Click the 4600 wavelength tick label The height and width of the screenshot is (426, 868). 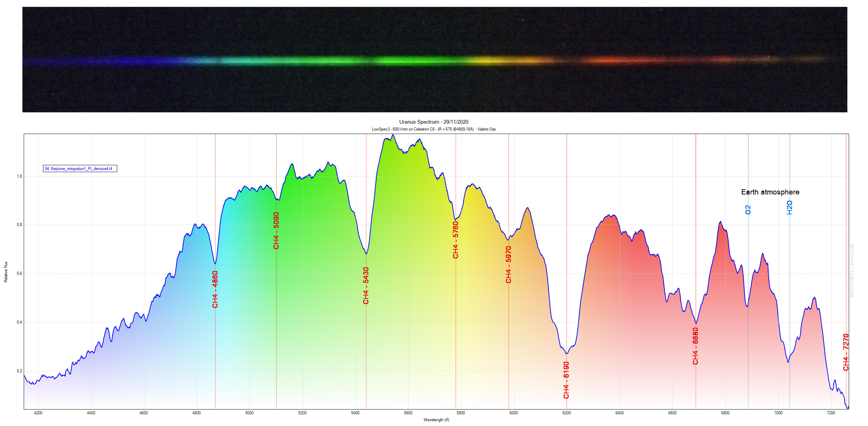click(144, 413)
